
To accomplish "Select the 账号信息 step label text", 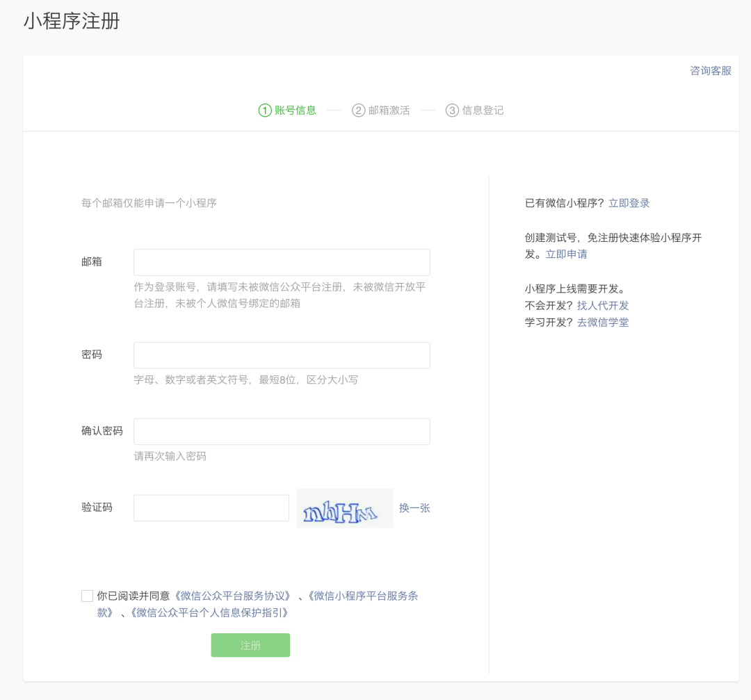I will pyautogui.click(x=293, y=110).
